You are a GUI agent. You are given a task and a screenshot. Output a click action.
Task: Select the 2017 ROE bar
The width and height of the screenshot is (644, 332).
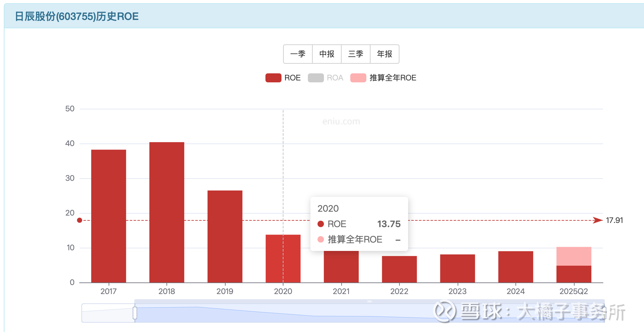(109, 216)
